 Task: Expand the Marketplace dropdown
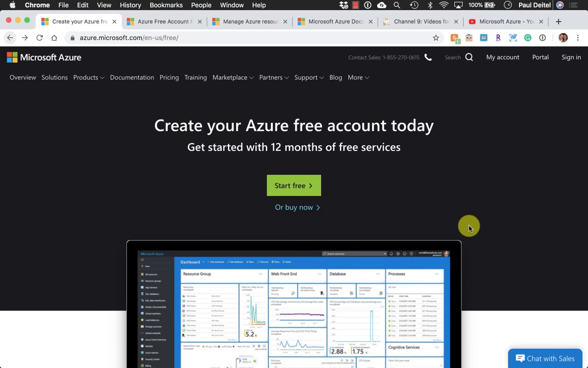click(233, 77)
